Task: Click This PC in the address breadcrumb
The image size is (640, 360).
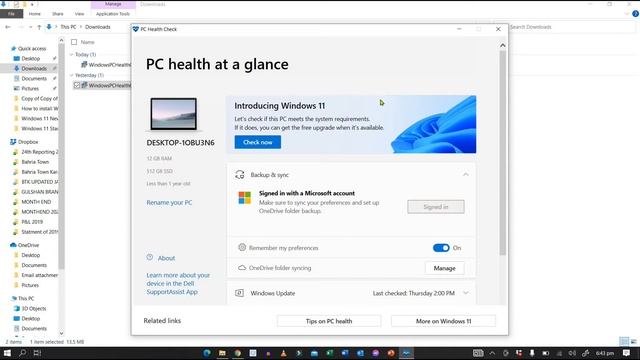Action: [68, 27]
